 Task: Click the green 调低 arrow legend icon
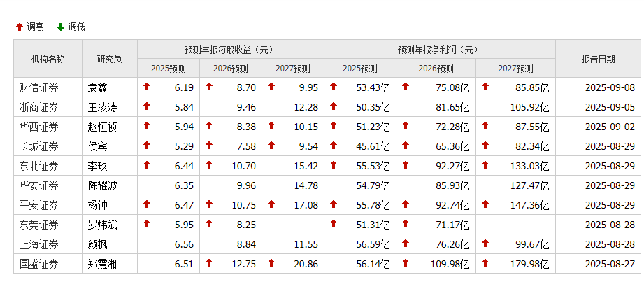click(x=60, y=27)
